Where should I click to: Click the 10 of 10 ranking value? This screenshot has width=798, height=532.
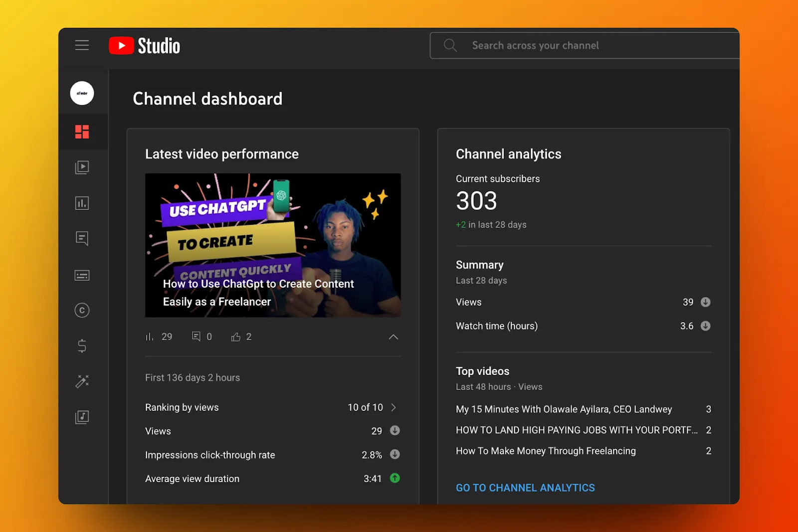(x=365, y=407)
